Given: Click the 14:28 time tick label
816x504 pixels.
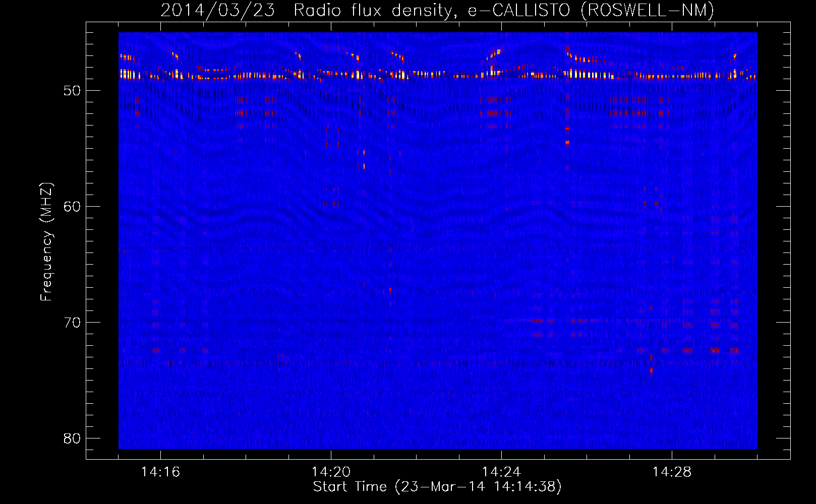Looking at the screenshot, I should tap(672, 472).
